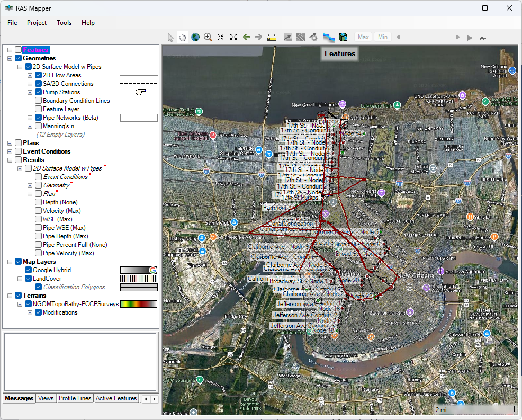Select the ruler measure tool

click(272, 37)
